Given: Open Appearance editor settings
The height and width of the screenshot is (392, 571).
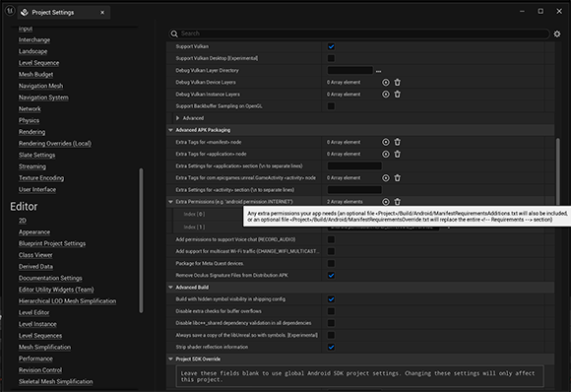Looking at the screenshot, I should point(34,232).
